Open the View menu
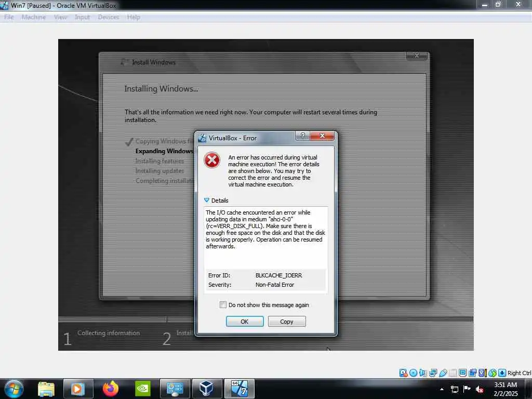 (60, 17)
